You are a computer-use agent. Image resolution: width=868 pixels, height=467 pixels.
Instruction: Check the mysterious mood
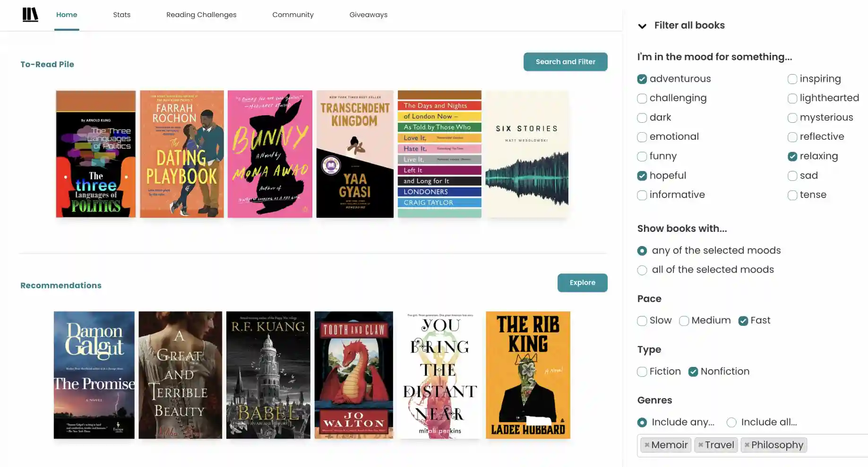coord(792,118)
